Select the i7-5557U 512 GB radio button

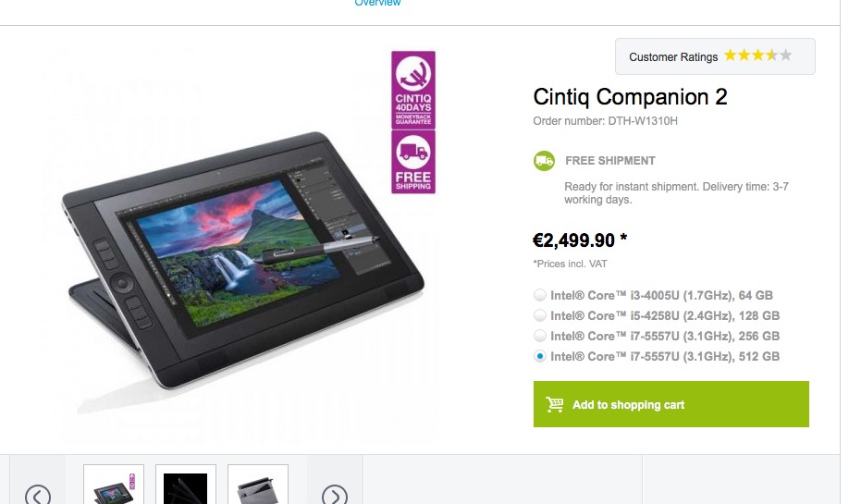540,356
